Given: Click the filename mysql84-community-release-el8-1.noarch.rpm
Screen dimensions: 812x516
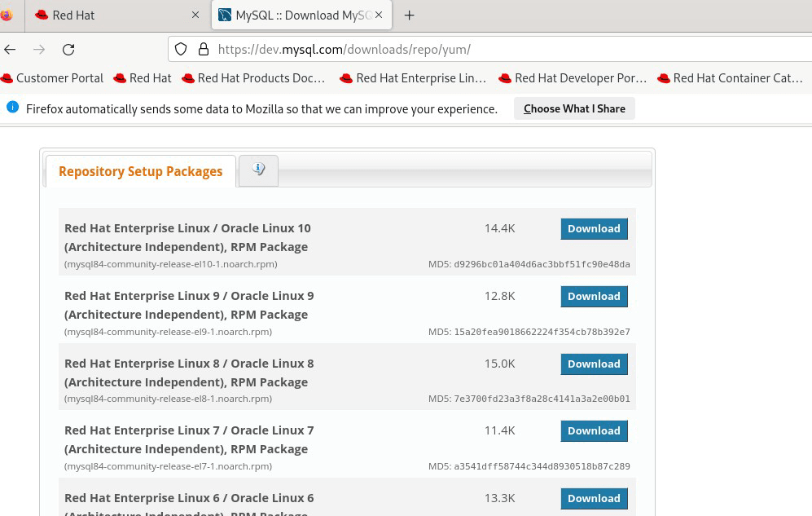Looking at the screenshot, I should coord(169,399).
